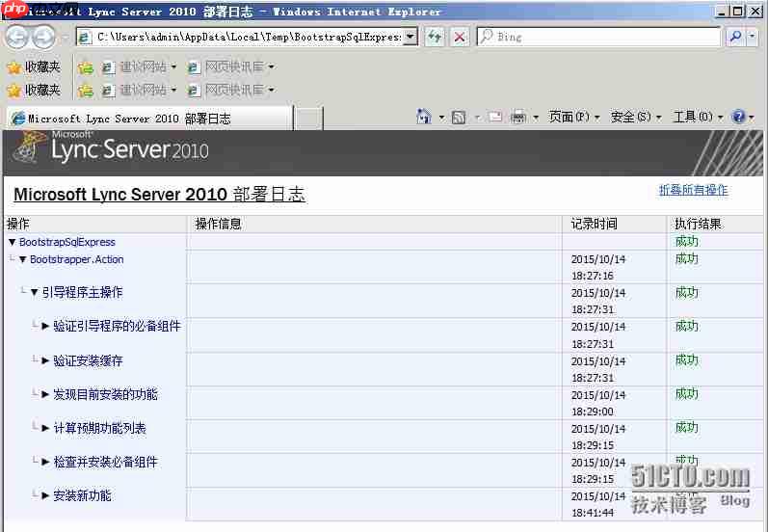Expand the 验证安装缓存 node
The height and width of the screenshot is (532, 768).
(x=45, y=361)
